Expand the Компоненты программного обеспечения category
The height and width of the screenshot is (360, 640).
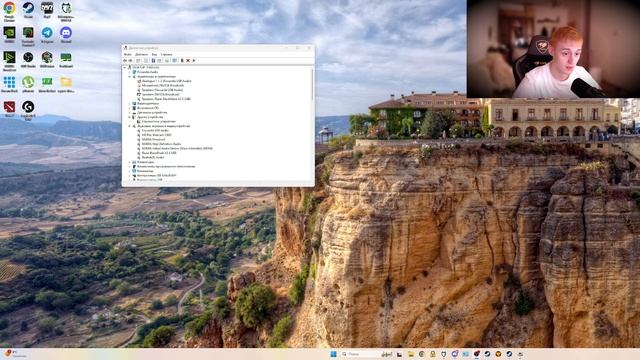130,167
